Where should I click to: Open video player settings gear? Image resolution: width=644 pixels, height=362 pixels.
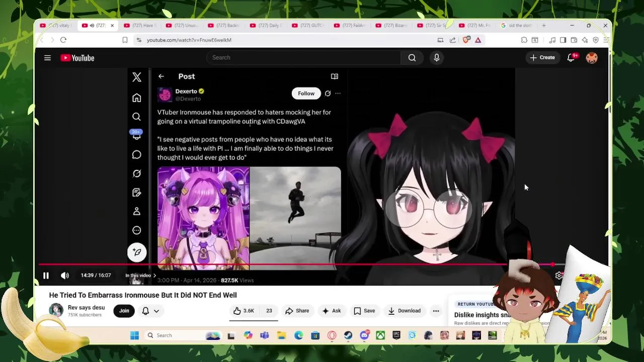[558, 276]
